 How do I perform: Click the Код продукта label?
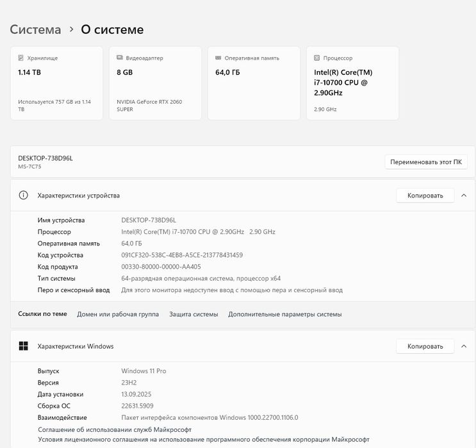tap(58, 267)
